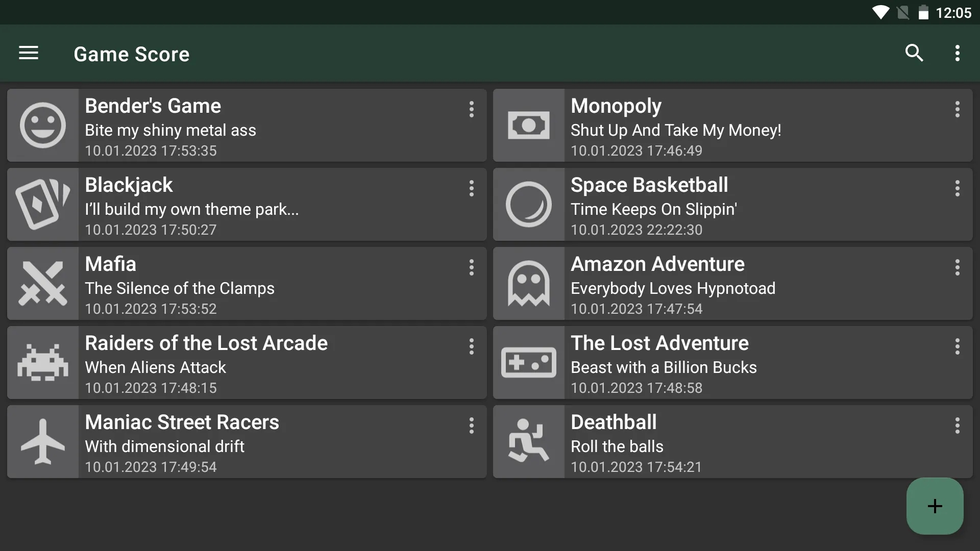Screen dimensions: 980x551
Task: Open main navigation hamburger menu
Action: coord(28,53)
